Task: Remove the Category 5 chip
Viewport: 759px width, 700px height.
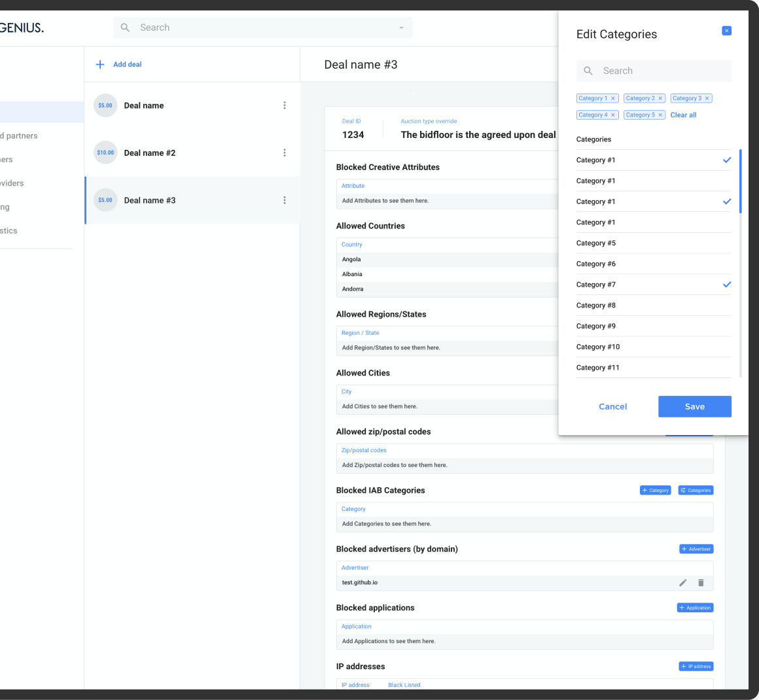Action: 660,114
